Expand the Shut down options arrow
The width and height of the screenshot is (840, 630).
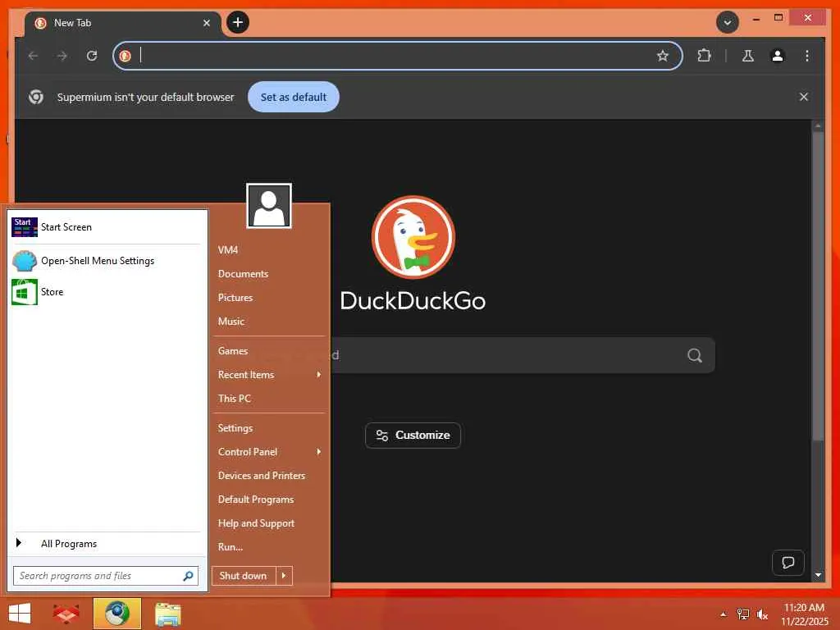tap(284, 576)
